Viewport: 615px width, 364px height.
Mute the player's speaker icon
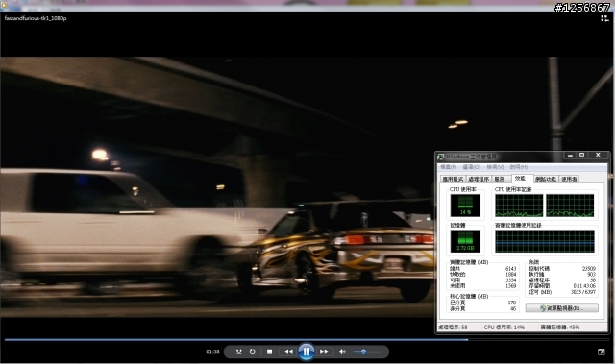[x=342, y=352]
